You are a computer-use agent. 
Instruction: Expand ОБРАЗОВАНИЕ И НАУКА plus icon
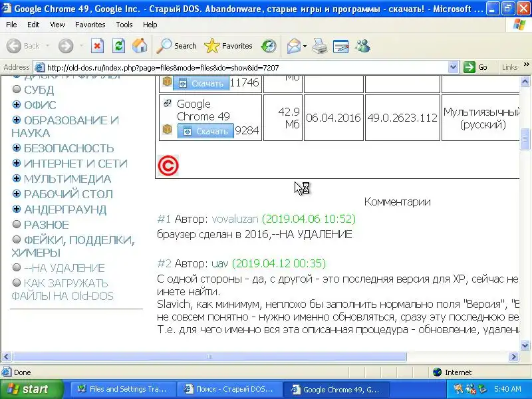[16, 120]
